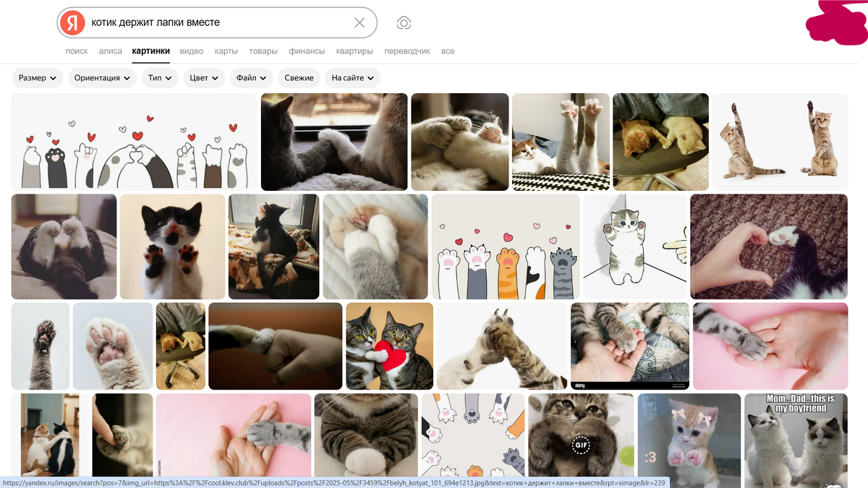868x488 pixels.
Task: Open image of two standing kittens raising paws
Action: tap(780, 142)
